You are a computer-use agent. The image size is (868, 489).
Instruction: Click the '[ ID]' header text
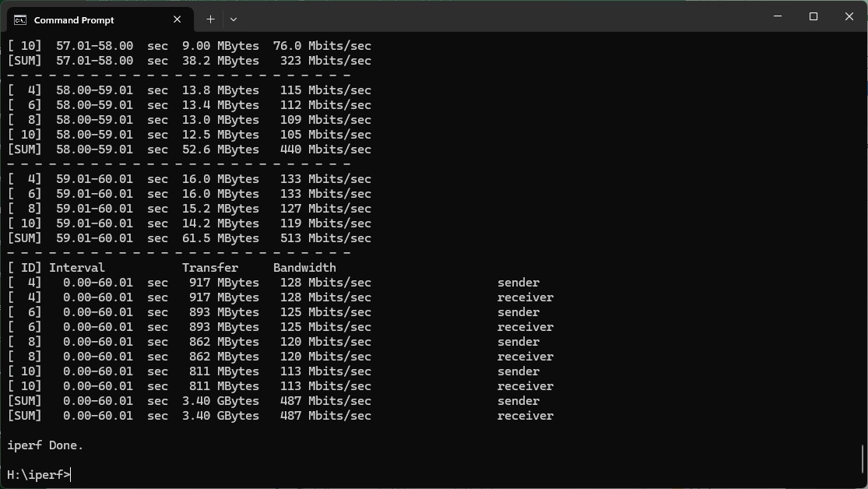pyautogui.click(x=24, y=268)
